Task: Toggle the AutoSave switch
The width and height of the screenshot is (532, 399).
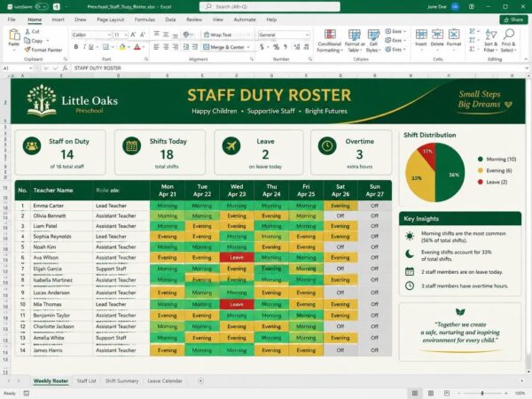Action: tap(42, 6)
